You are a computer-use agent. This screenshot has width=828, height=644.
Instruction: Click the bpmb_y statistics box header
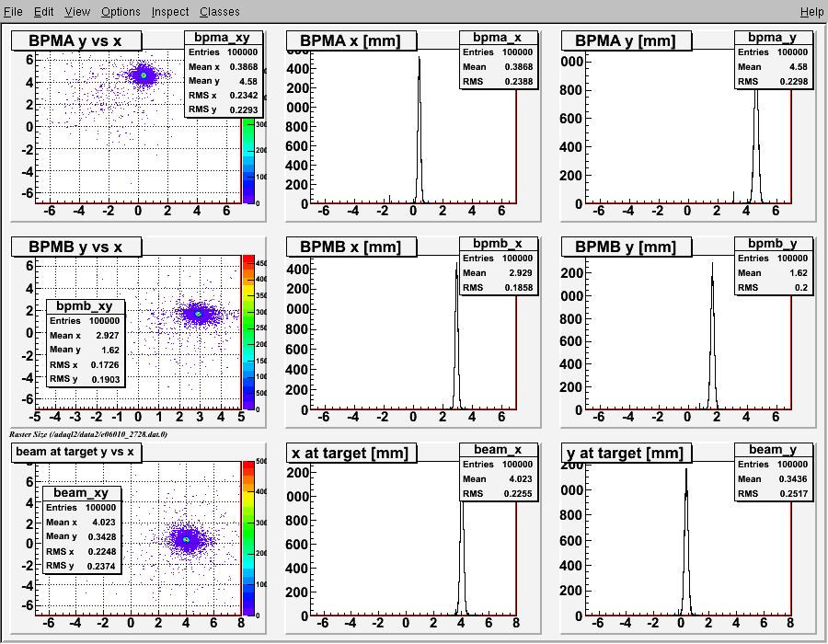click(x=773, y=244)
